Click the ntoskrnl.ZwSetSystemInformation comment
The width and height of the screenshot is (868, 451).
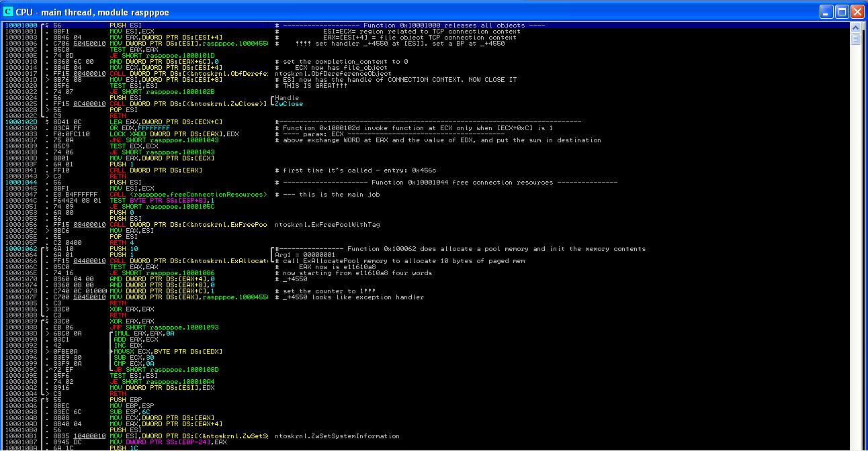click(337, 436)
